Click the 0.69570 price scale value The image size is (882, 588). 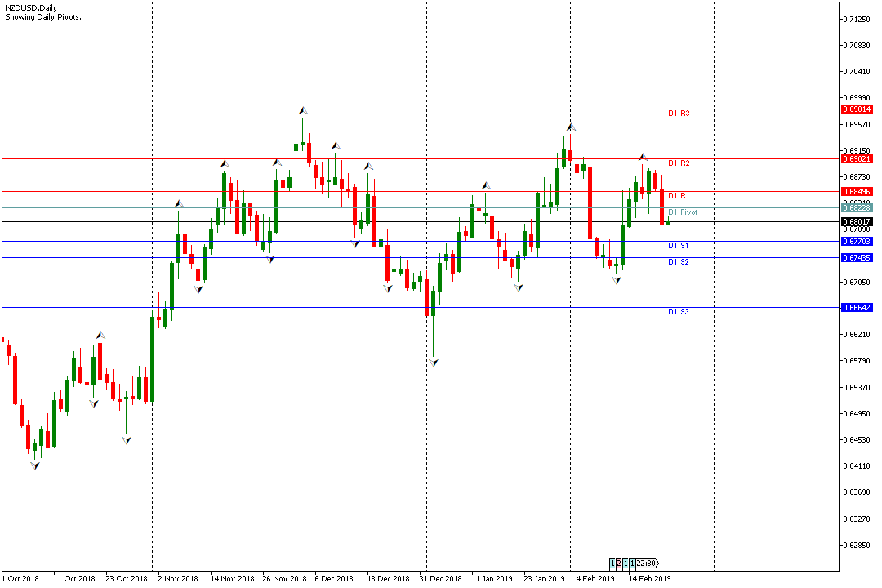(x=857, y=124)
